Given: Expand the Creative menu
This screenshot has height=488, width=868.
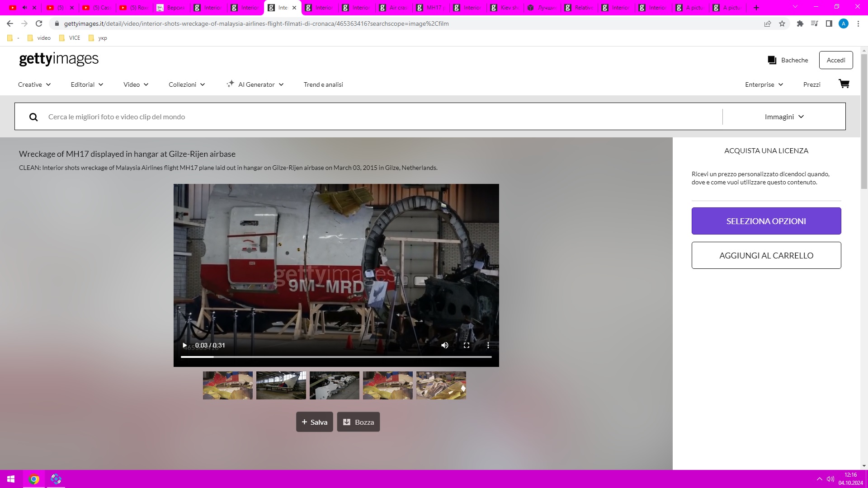Looking at the screenshot, I should click(x=34, y=84).
